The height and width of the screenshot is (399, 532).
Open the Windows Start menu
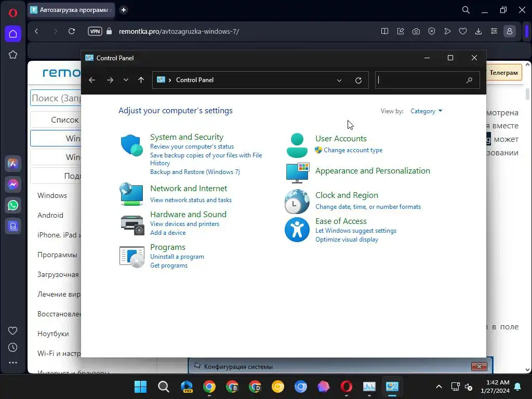(140, 387)
